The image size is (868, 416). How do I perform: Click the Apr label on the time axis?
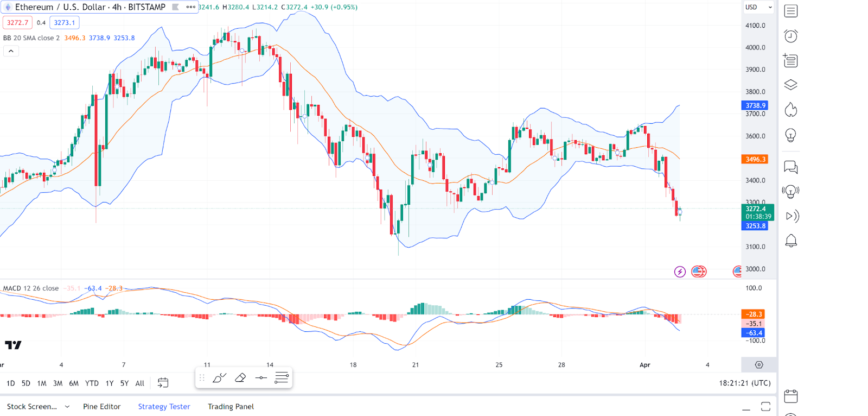point(644,365)
